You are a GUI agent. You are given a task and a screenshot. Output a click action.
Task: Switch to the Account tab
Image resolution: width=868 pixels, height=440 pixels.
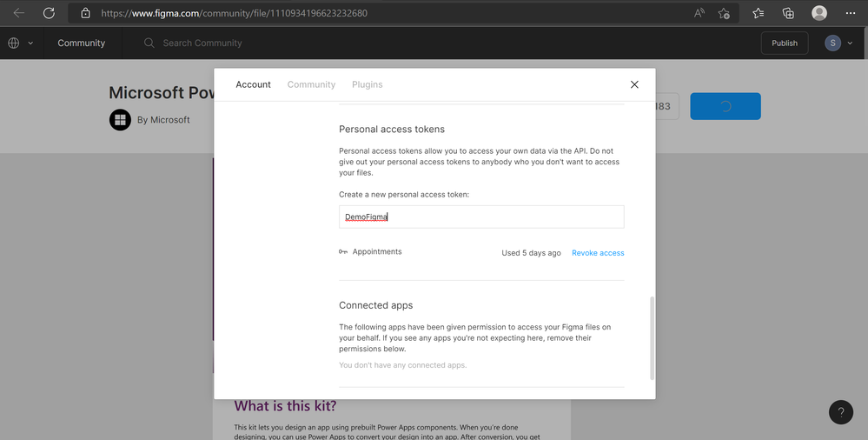(x=253, y=84)
